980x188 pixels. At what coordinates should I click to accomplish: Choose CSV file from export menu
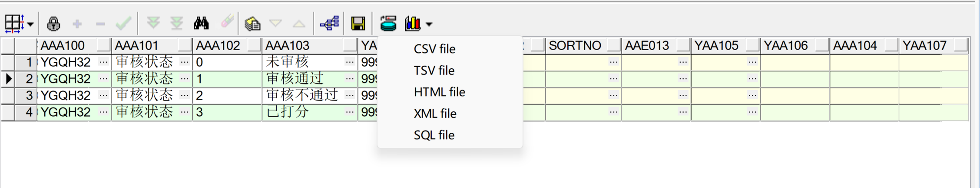pyautogui.click(x=434, y=49)
